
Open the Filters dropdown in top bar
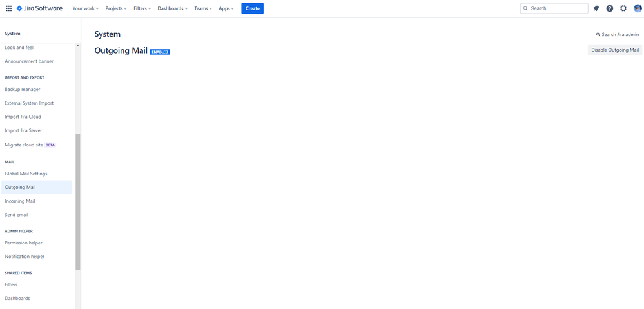(x=142, y=8)
